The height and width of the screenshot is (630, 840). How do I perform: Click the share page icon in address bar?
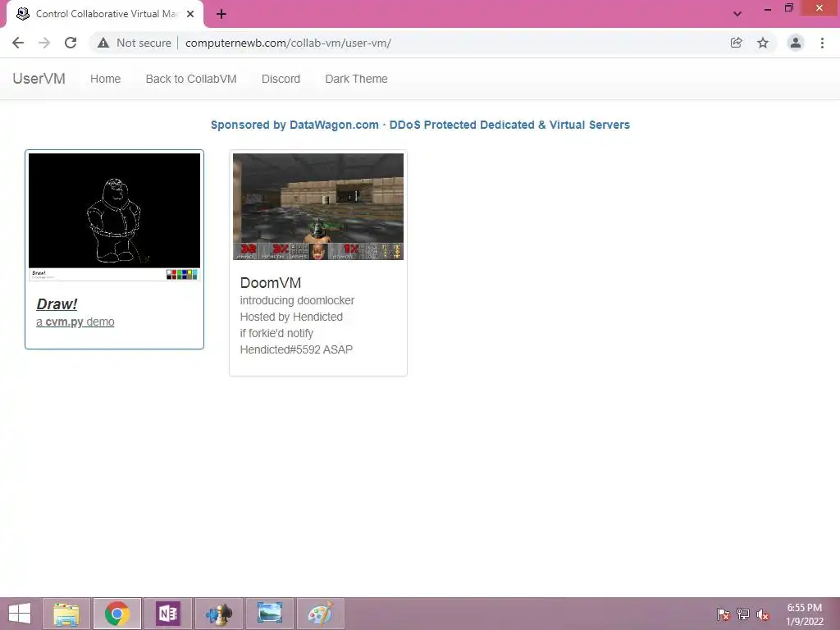pos(736,43)
